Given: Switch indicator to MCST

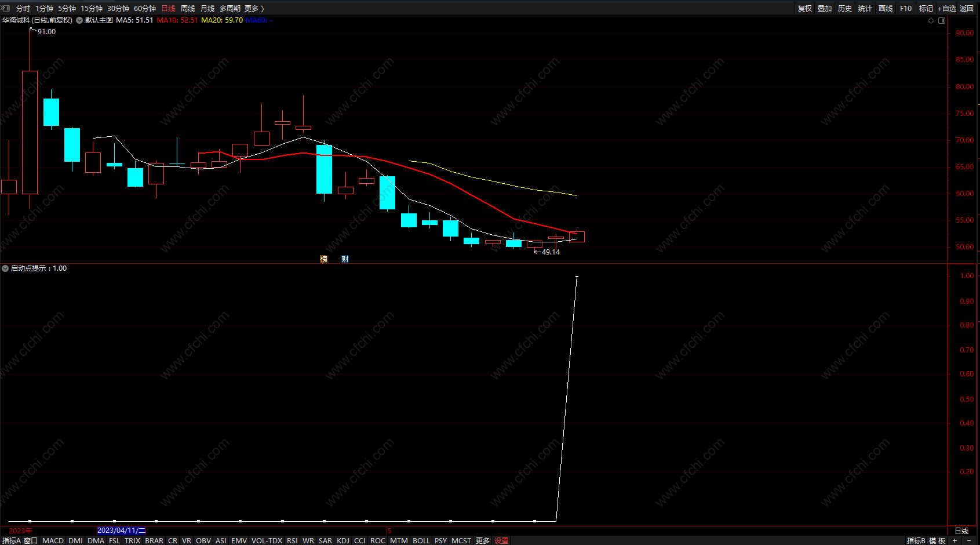Looking at the screenshot, I should click(x=461, y=540).
